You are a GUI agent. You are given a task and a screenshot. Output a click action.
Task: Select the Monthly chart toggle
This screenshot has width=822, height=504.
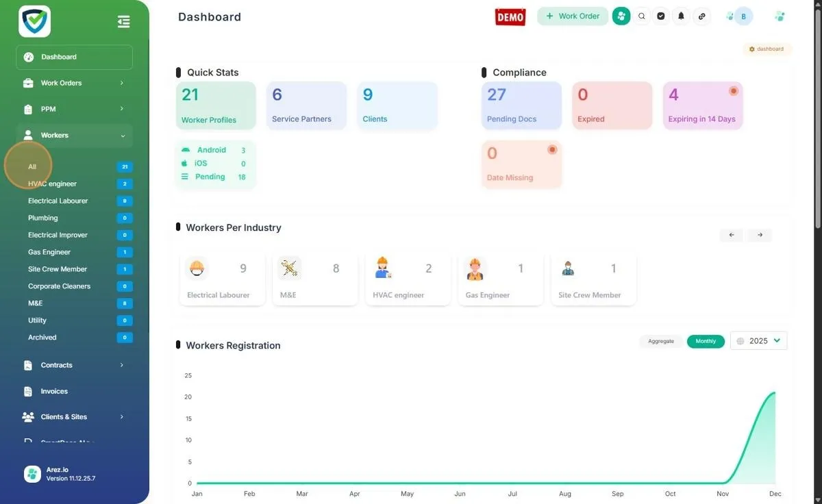tap(706, 341)
